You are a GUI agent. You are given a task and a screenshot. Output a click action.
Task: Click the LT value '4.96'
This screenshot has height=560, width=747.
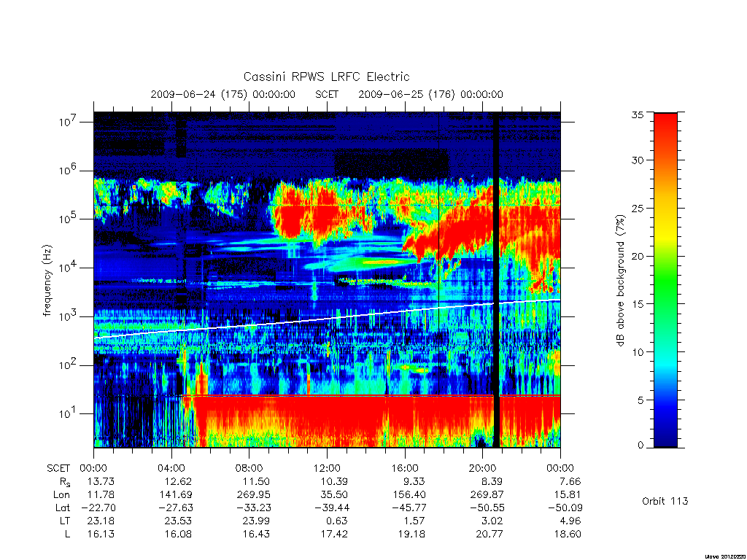pos(570,521)
